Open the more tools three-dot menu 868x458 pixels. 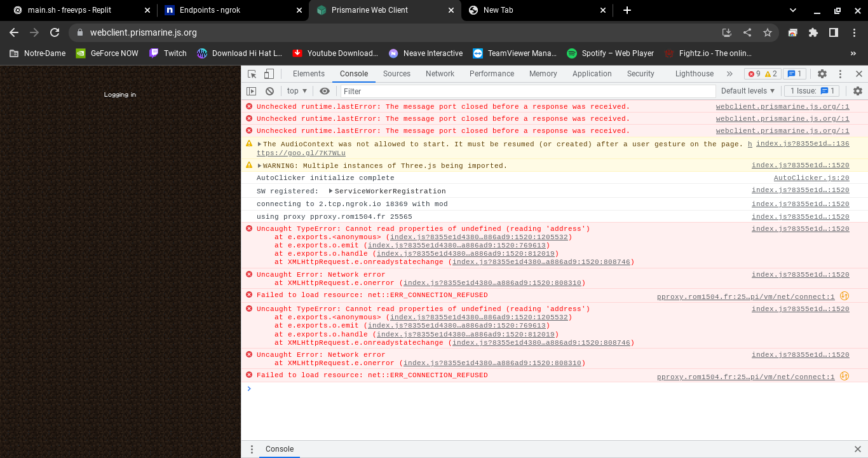839,73
